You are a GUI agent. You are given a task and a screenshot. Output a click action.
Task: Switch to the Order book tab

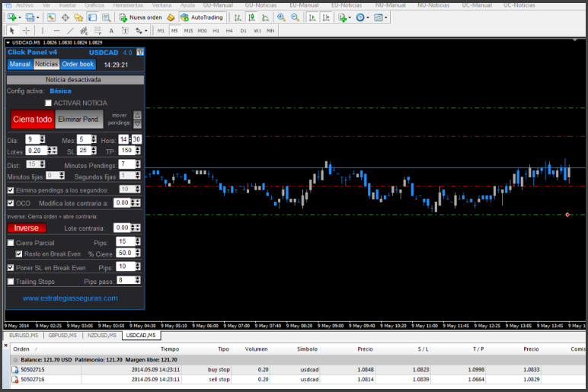point(78,65)
